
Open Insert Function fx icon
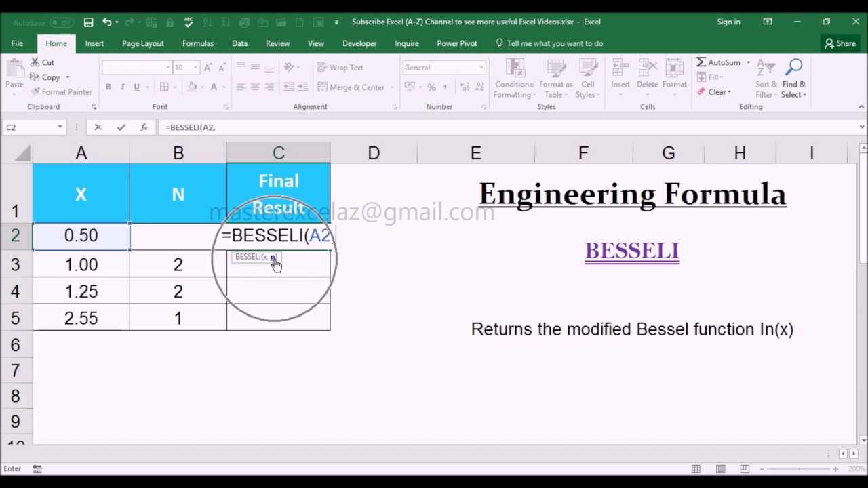(x=144, y=127)
